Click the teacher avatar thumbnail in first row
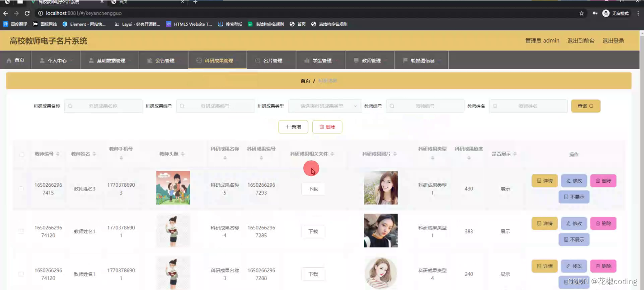This screenshot has width=644, height=290. tap(173, 187)
